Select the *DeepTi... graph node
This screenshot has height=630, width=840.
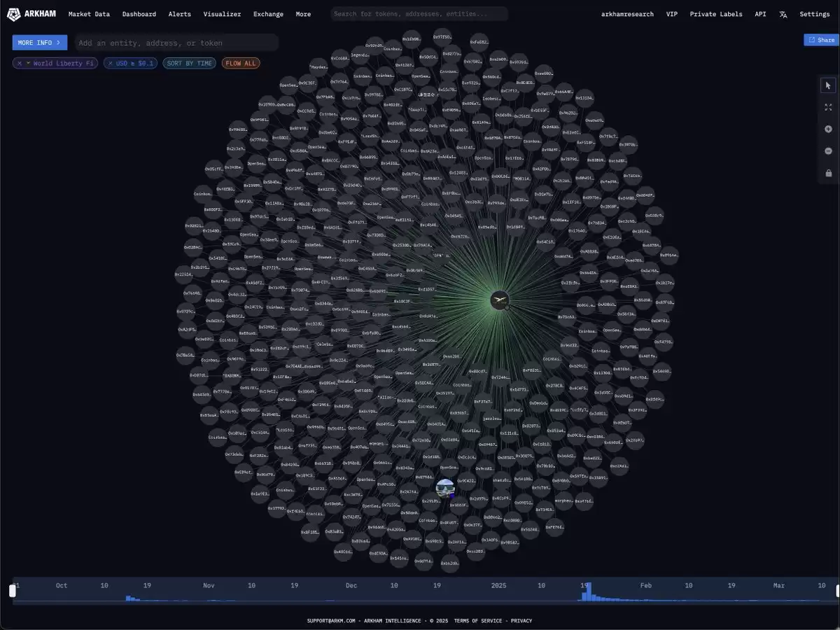click(x=418, y=110)
